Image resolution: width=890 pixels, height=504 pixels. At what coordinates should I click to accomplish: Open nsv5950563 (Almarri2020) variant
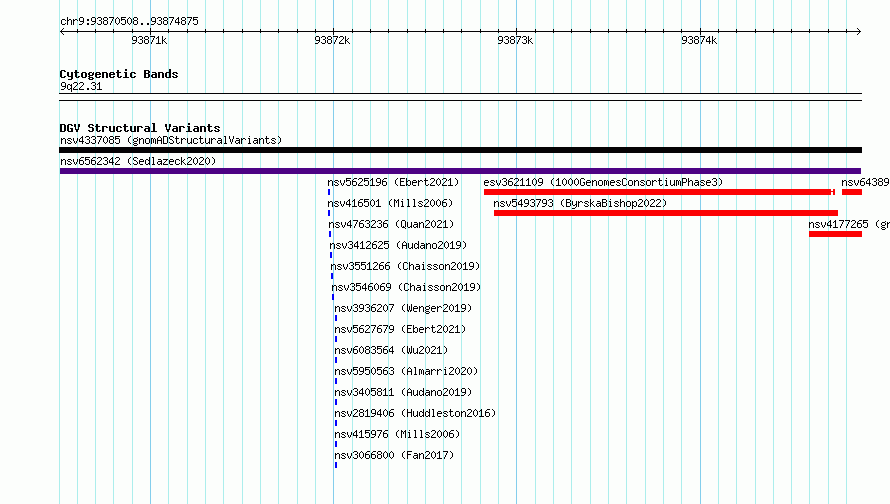(x=406, y=371)
